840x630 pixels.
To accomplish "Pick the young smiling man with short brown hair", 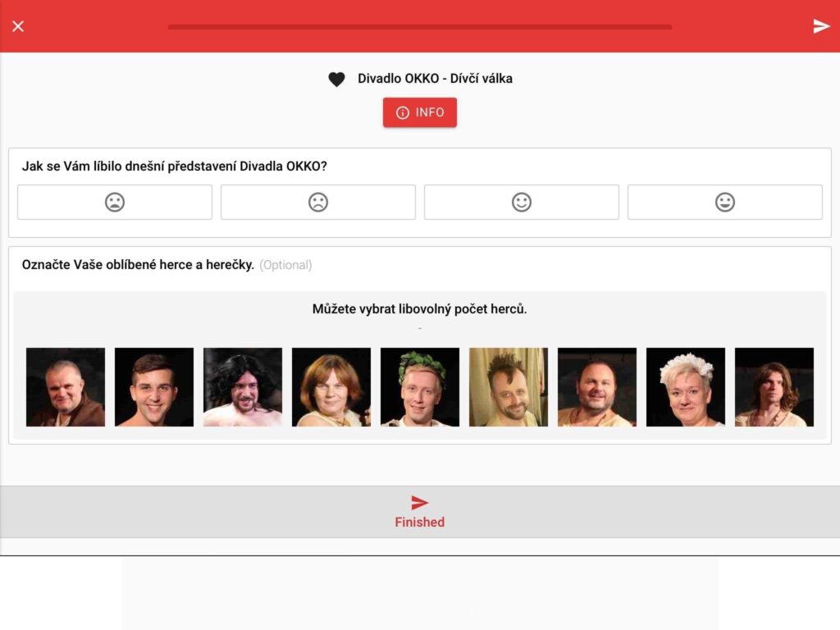I will (154, 387).
